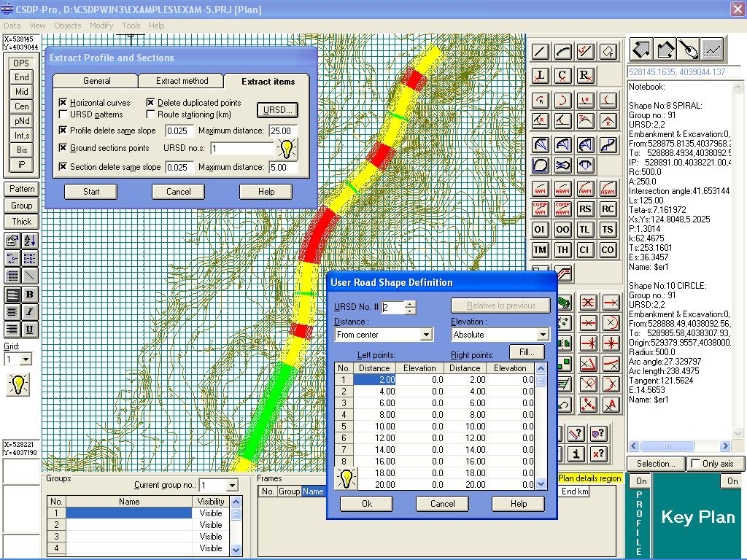The image size is (747, 560).
Task: Open the Data menu
Action: 12,26
